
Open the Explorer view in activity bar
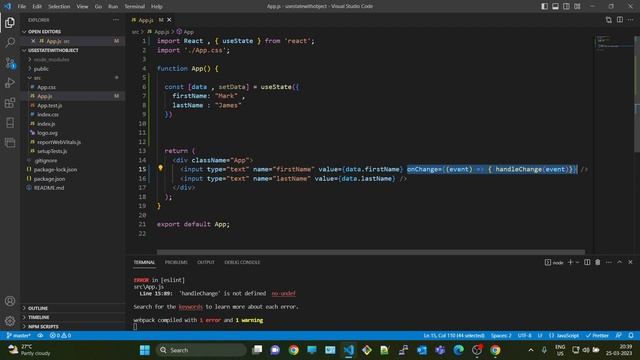tap(10, 22)
